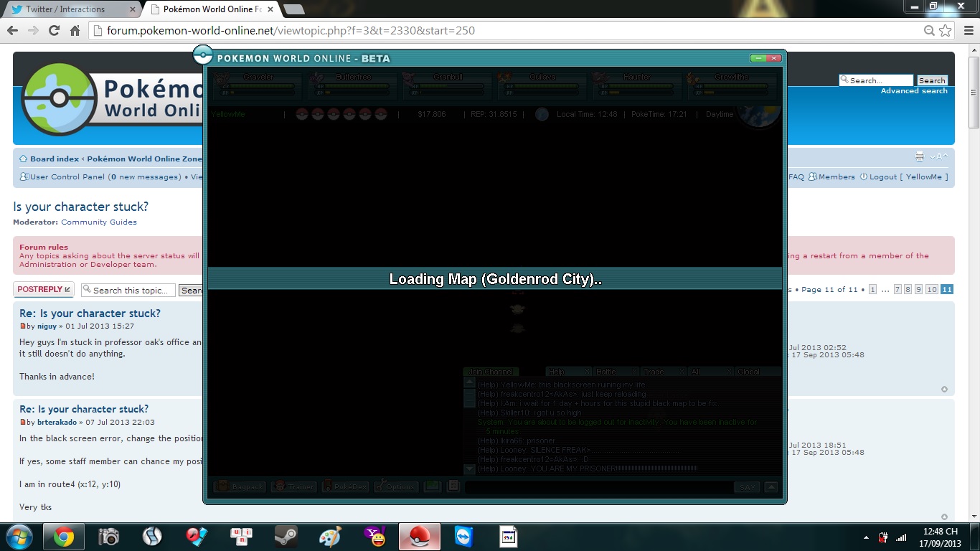Screen dimensions: 980x551
Task: Open the Bagpack in the game window
Action: point(240,486)
